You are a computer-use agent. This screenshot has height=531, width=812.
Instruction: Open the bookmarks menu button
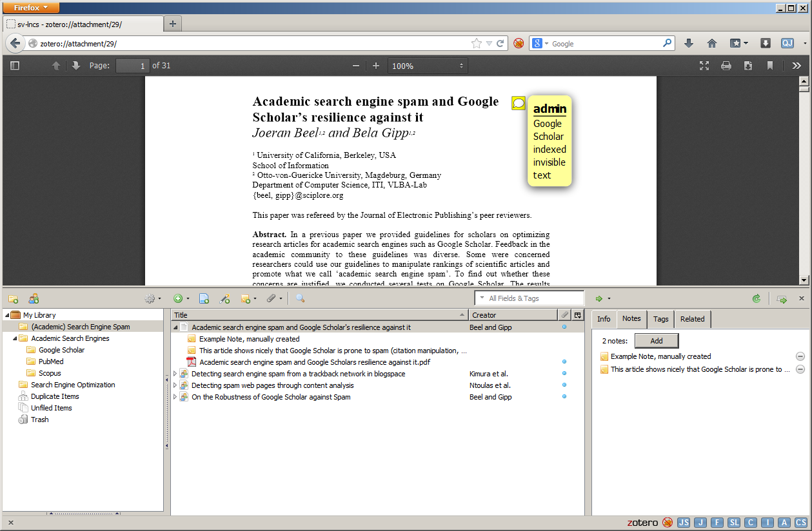click(739, 43)
